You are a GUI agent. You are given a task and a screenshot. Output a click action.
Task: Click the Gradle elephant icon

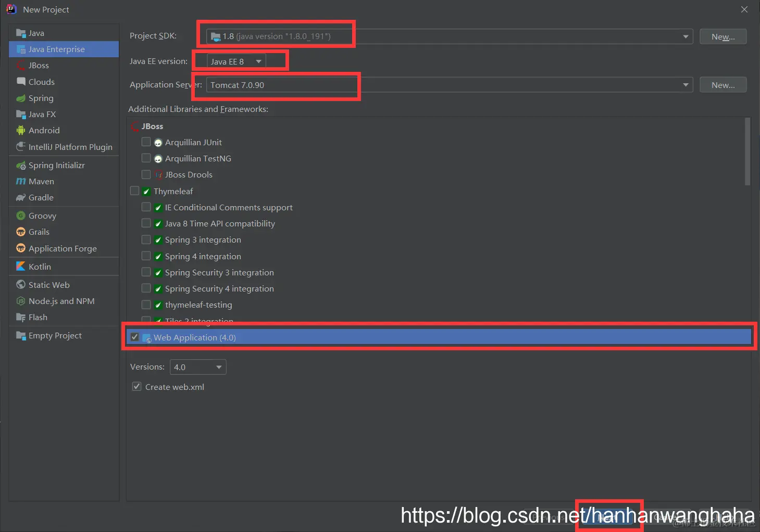(21, 197)
